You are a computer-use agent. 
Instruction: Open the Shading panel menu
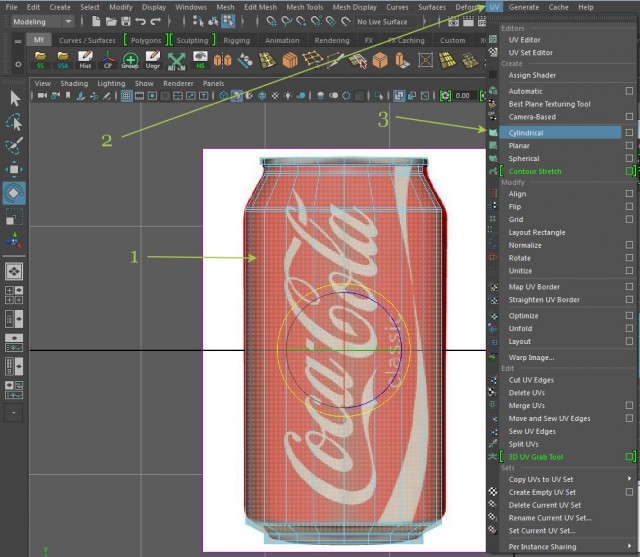click(x=74, y=84)
